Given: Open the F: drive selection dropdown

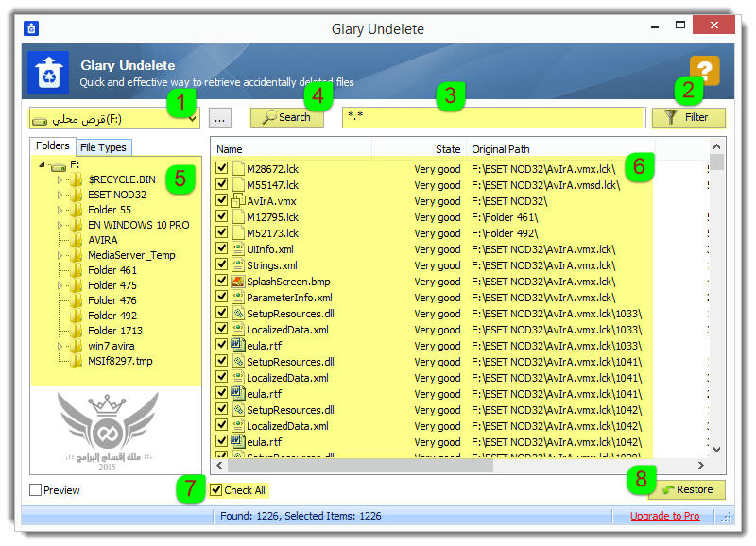Looking at the screenshot, I should (192, 118).
